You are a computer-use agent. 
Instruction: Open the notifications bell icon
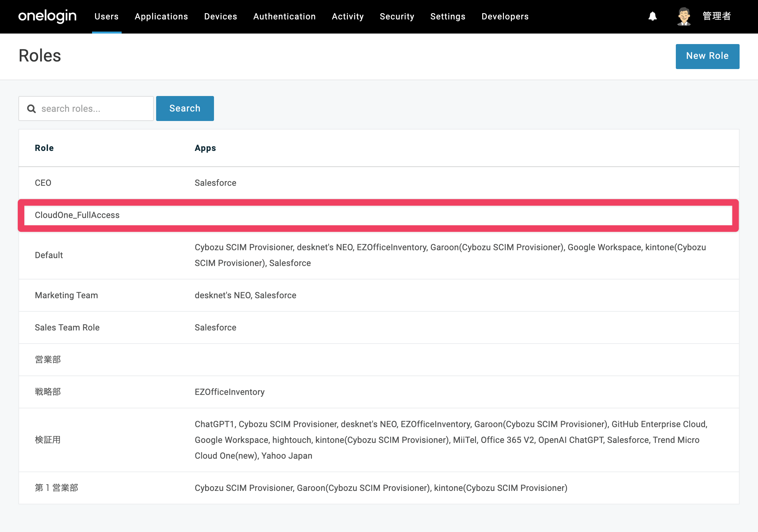click(652, 16)
